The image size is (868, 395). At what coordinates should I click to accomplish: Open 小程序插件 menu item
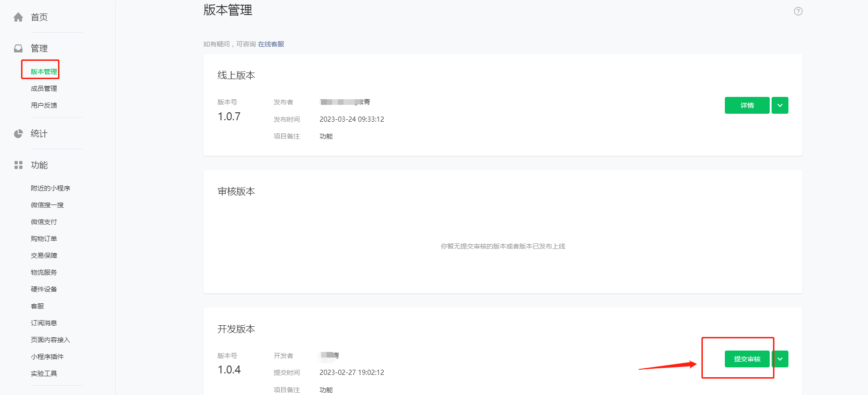point(47,357)
